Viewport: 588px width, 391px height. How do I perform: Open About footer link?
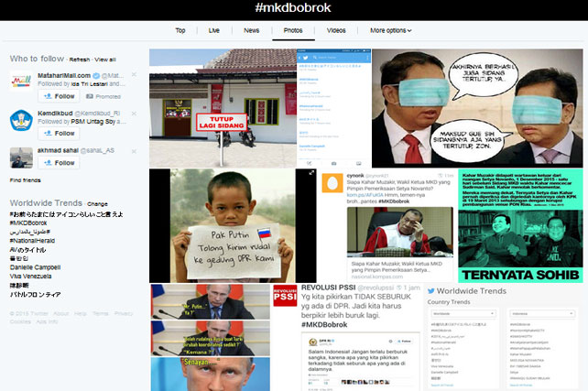tap(60, 313)
